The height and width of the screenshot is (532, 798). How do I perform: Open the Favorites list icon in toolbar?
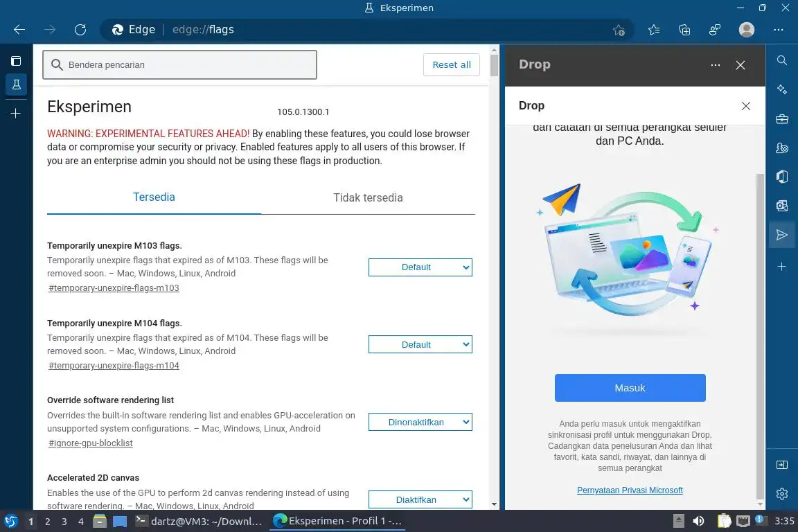(x=654, y=30)
